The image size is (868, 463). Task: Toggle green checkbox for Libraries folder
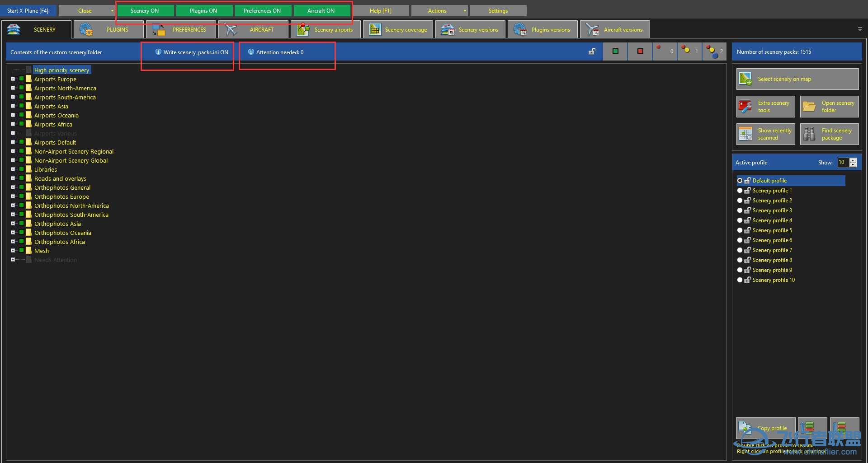(21, 169)
